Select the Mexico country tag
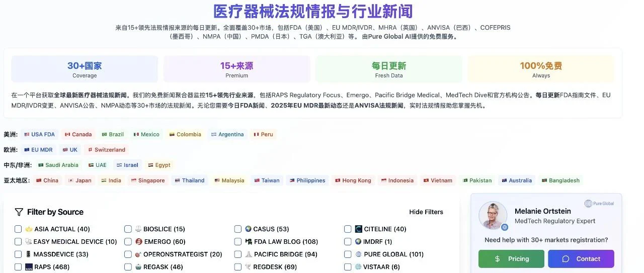Image resolution: width=644 pixels, height=273 pixels. 146,134
